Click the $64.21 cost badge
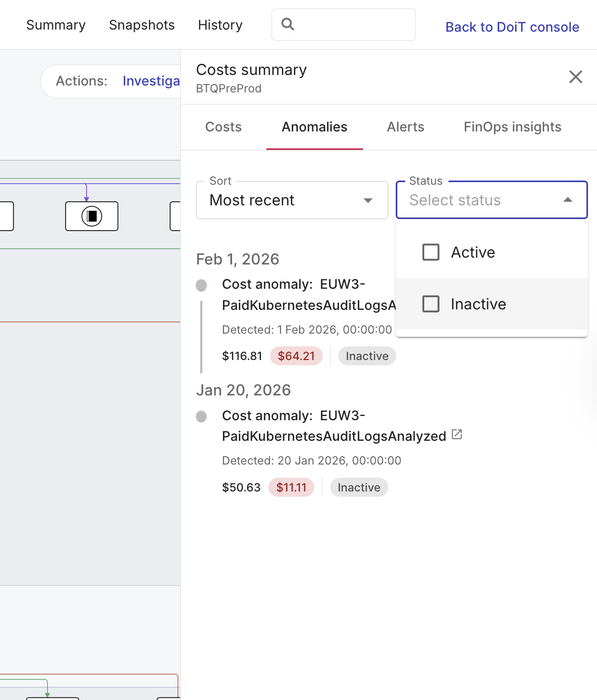The height and width of the screenshot is (700, 597). 296,356
